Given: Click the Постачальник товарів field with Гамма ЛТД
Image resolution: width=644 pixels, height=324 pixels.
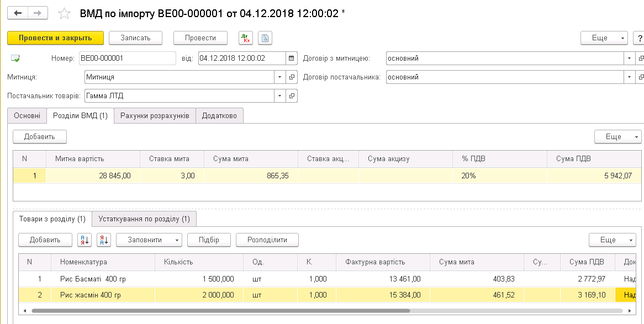Looking at the screenshot, I should coord(180,96).
